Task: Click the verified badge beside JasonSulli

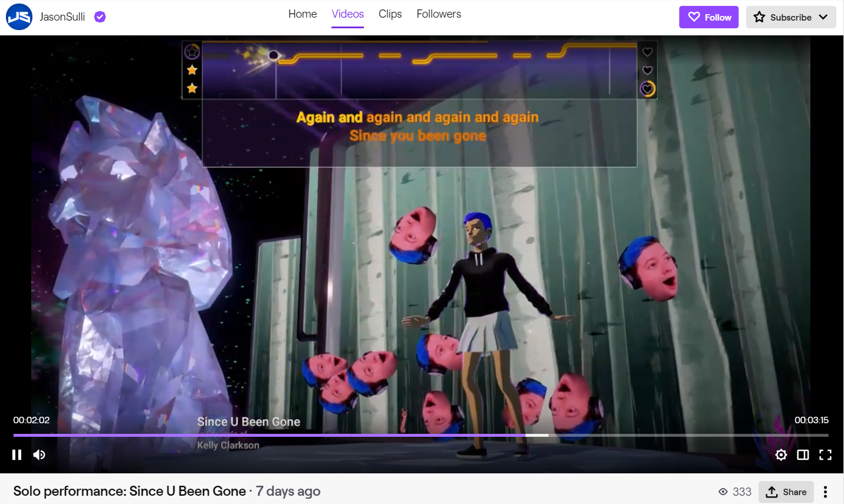Action: pos(100,17)
